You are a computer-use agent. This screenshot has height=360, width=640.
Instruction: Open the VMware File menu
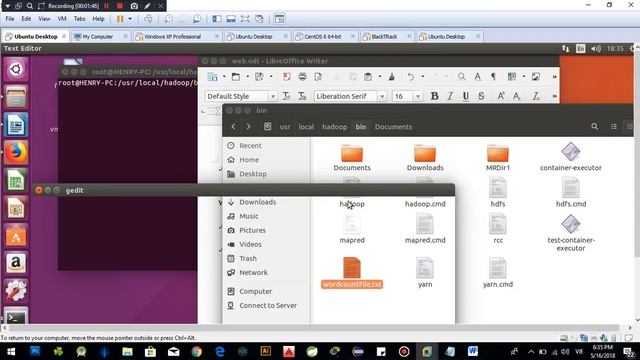click(x=10, y=19)
